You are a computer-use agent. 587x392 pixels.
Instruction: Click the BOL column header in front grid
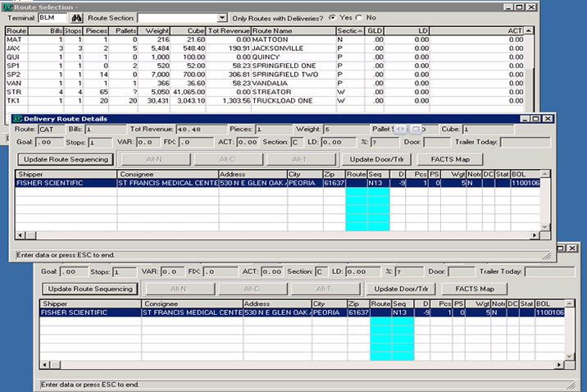click(526, 174)
